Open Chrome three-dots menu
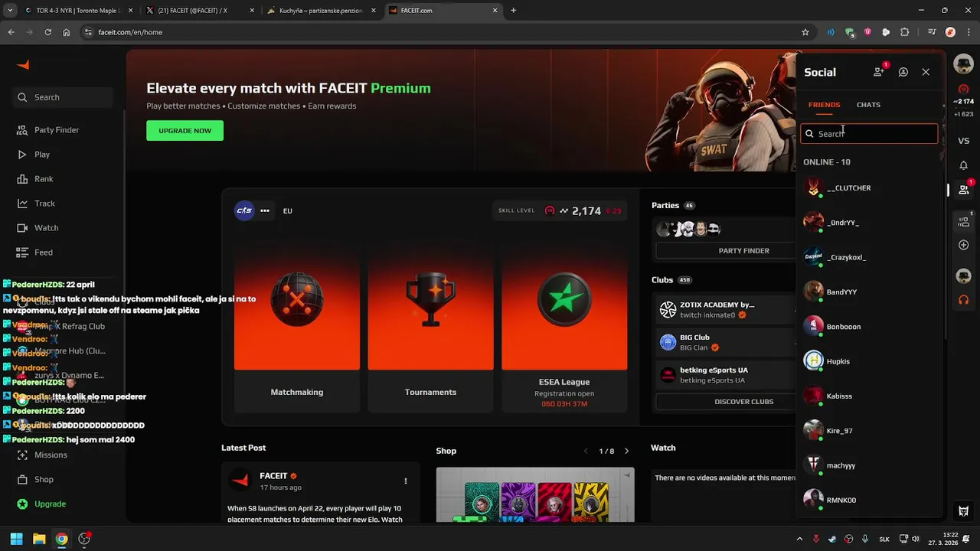 pyautogui.click(x=969, y=32)
